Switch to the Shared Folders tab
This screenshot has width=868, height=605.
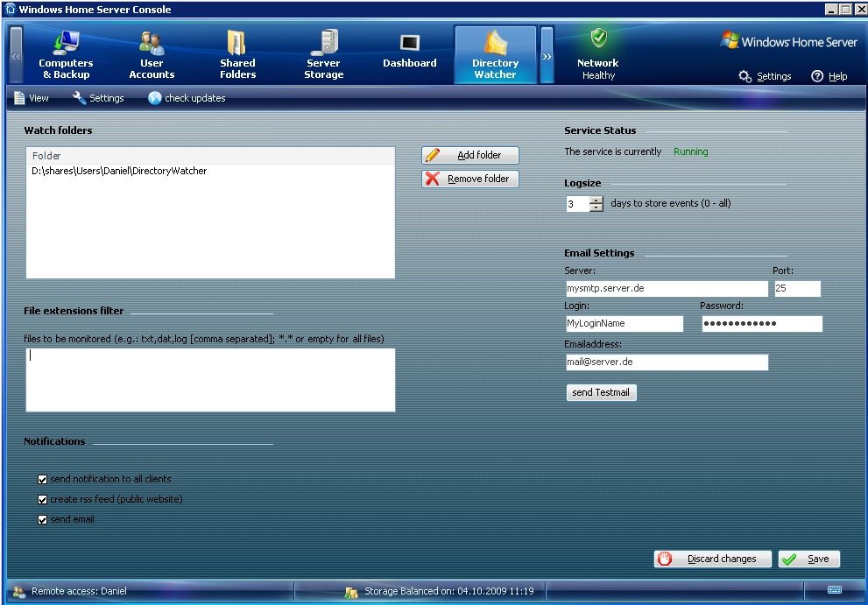tap(237, 55)
